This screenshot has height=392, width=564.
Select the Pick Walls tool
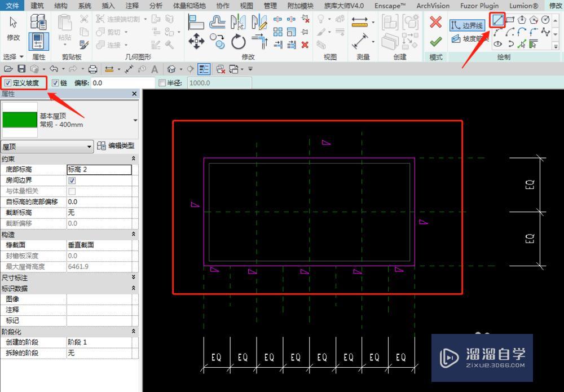click(534, 44)
